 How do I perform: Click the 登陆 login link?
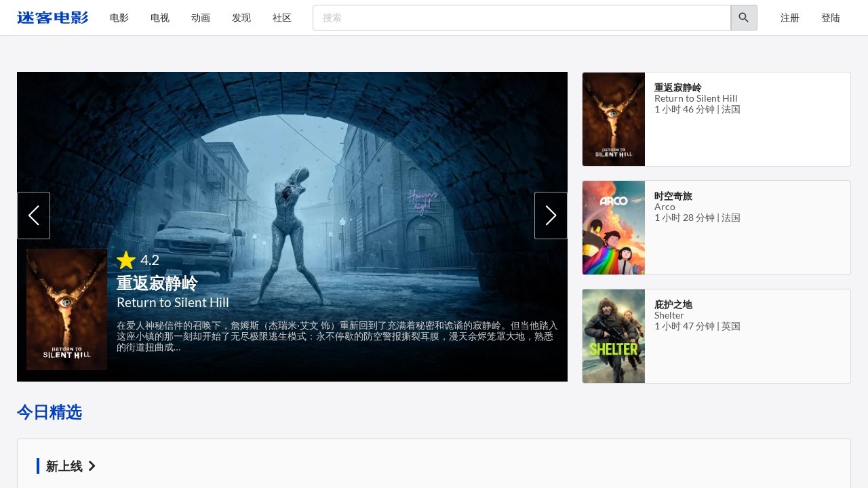831,18
